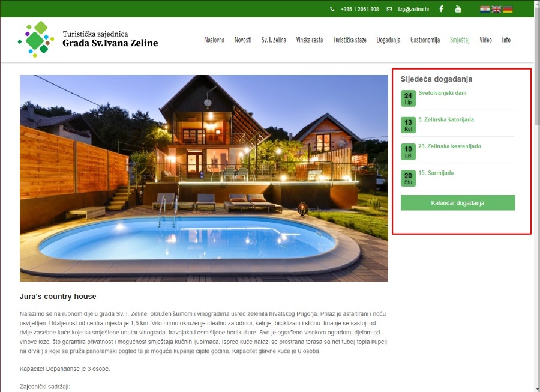This screenshot has height=392, width=540.
Task: Click the 24 Lip date badge
Action: (408, 98)
